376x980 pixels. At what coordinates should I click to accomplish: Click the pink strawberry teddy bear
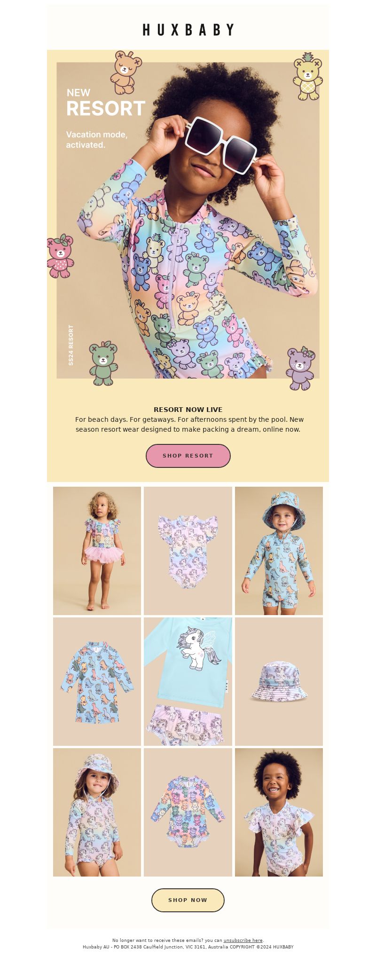tap(60, 256)
